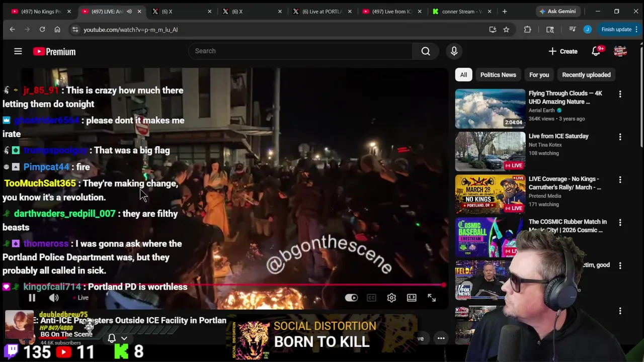Screen dimensions: 644x362
Task: Open options for COSMIC Rubber Match video
Action: (620, 222)
